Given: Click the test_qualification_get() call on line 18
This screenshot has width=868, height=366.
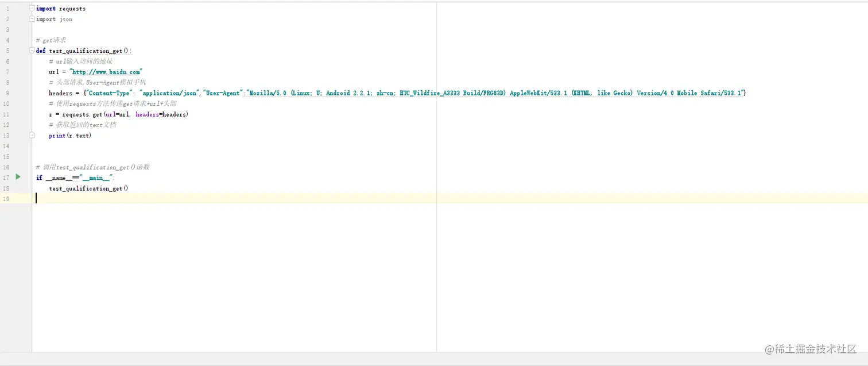Looking at the screenshot, I should click(88, 188).
